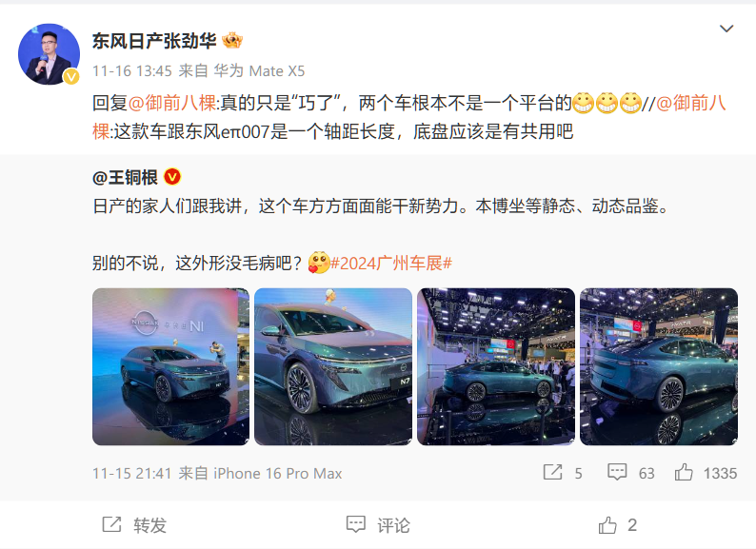Click the gold crown badge icon
This screenshot has height=549, width=756.
[232, 41]
